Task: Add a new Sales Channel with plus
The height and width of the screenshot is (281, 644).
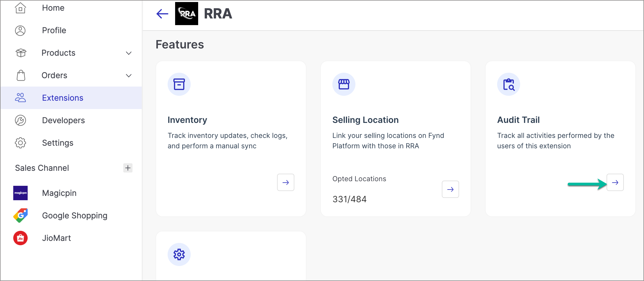Action: [128, 168]
